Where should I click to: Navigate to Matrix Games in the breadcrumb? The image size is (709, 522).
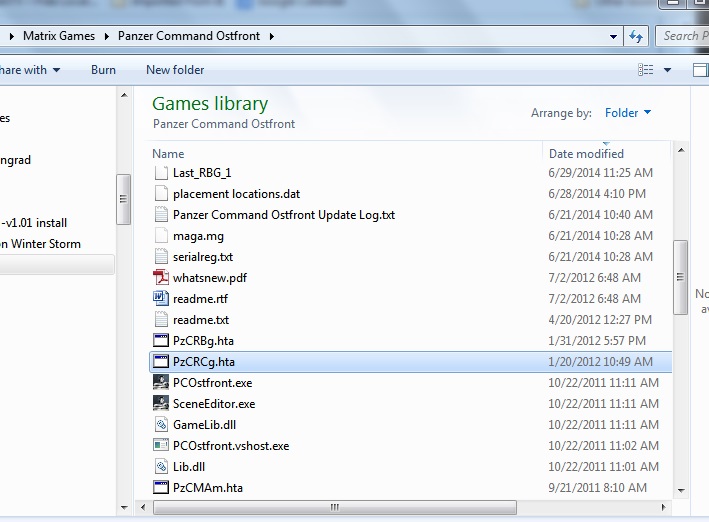(x=59, y=36)
